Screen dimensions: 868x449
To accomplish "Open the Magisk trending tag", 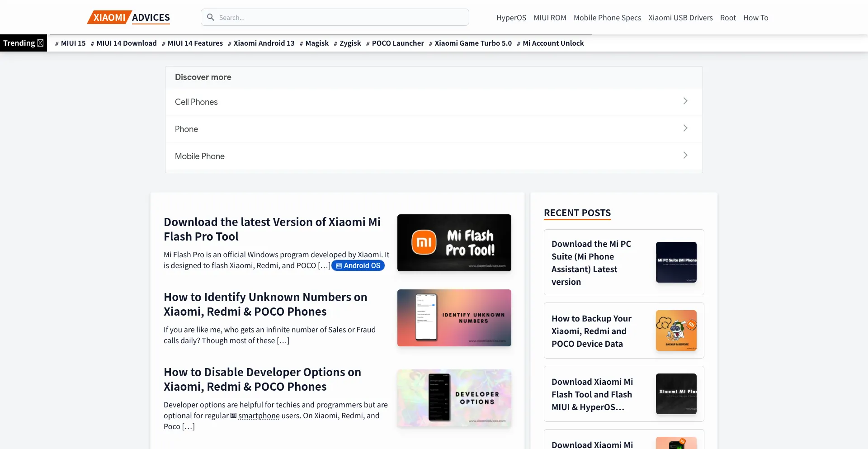I will click(x=314, y=43).
